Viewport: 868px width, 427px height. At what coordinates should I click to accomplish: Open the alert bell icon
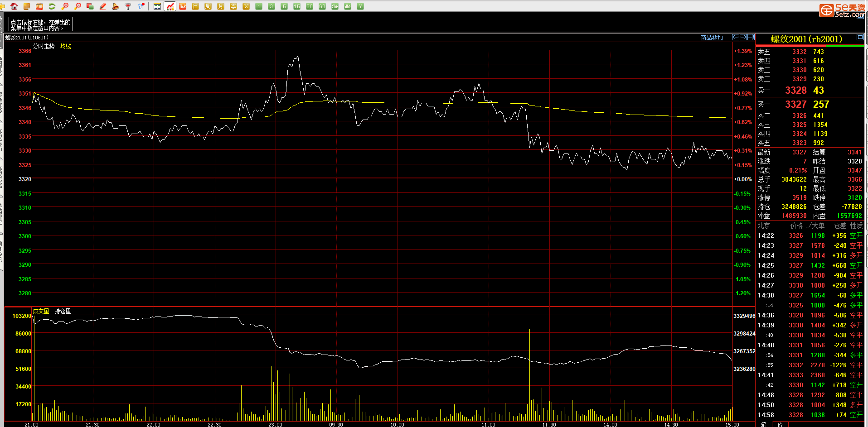pos(116,6)
